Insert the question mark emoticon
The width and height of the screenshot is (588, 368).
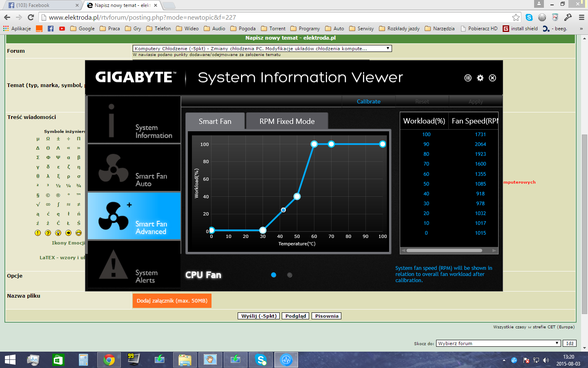(x=48, y=233)
